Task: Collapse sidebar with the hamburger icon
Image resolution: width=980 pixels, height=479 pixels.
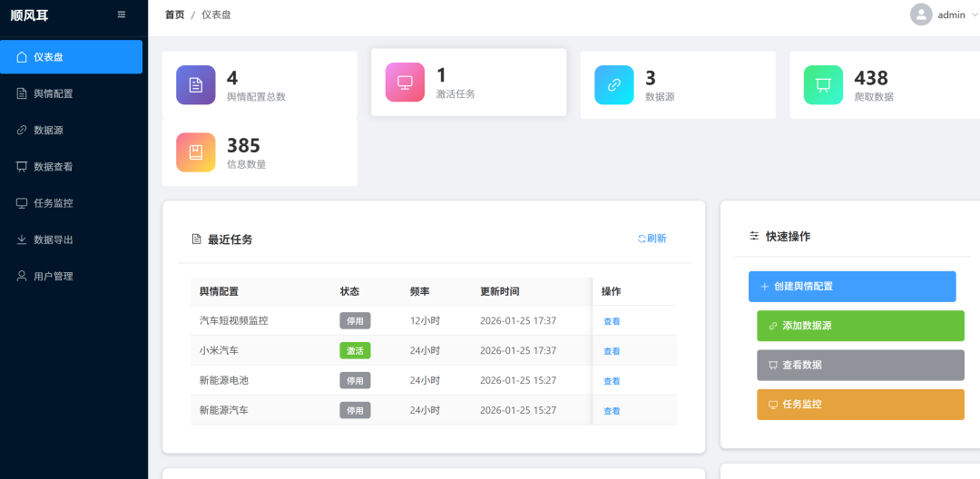Action: tap(122, 15)
